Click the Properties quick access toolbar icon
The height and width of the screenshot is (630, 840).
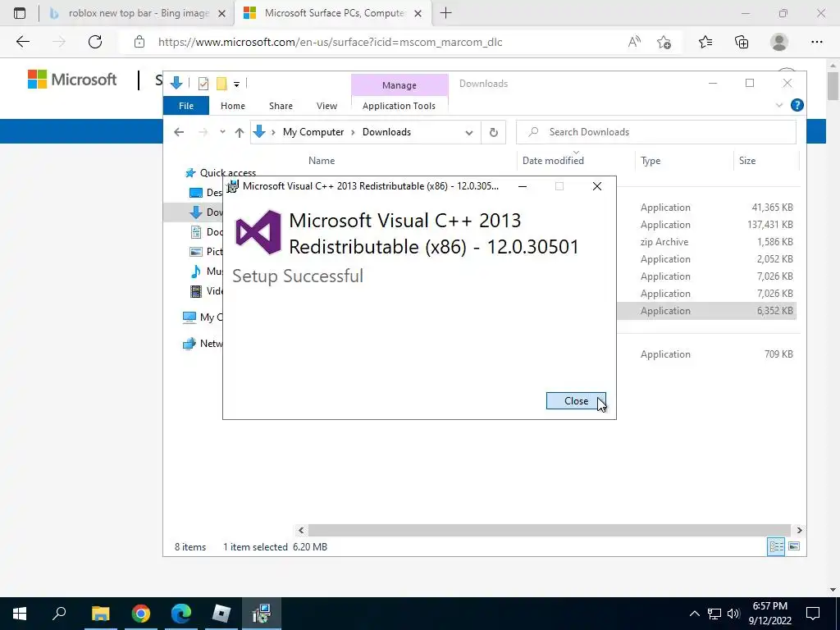tap(203, 83)
